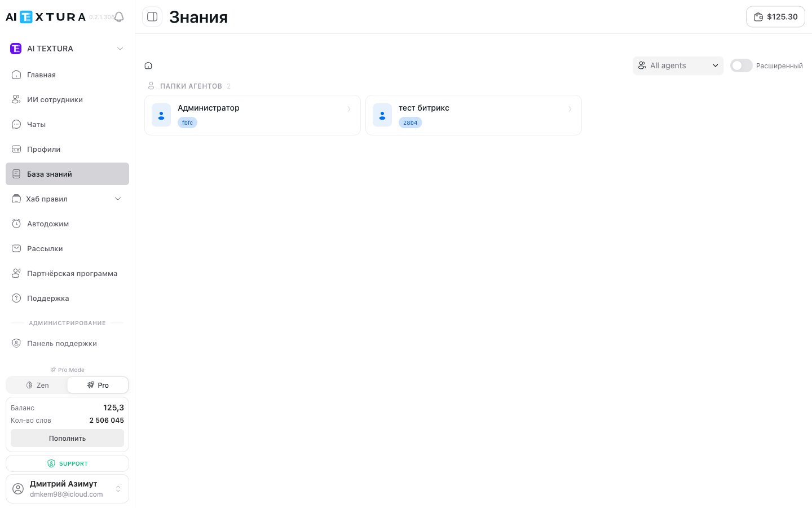Click the тест битрикс folder agent icon
The height and width of the screenshot is (508, 812).
point(382,115)
